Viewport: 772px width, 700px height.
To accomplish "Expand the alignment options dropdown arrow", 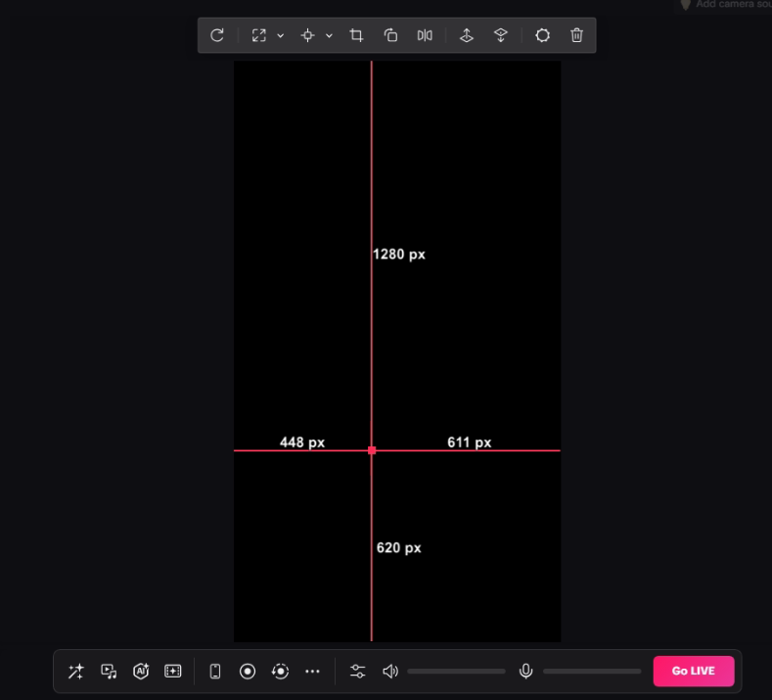I will [x=329, y=36].
